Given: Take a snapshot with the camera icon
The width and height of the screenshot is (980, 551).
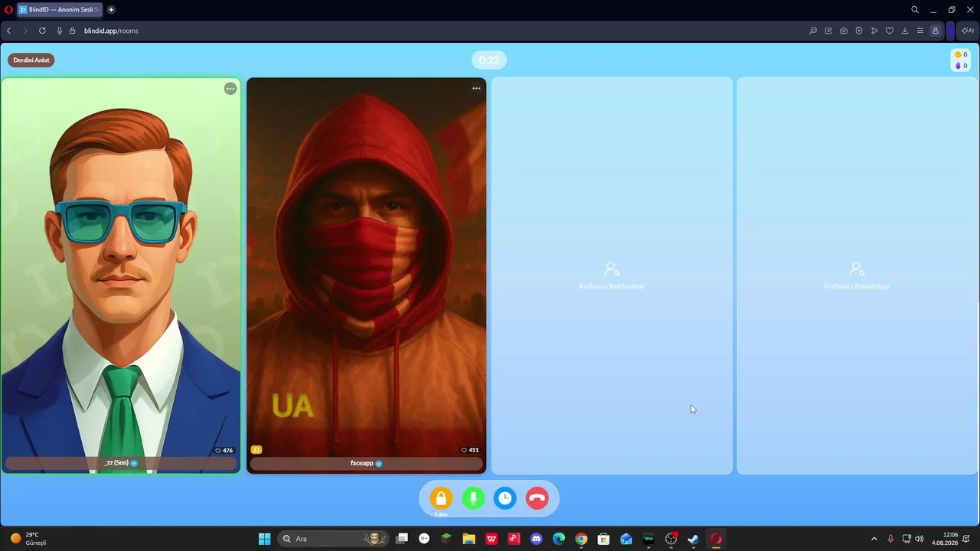Looking at the screenshot, I should (844, 31).
